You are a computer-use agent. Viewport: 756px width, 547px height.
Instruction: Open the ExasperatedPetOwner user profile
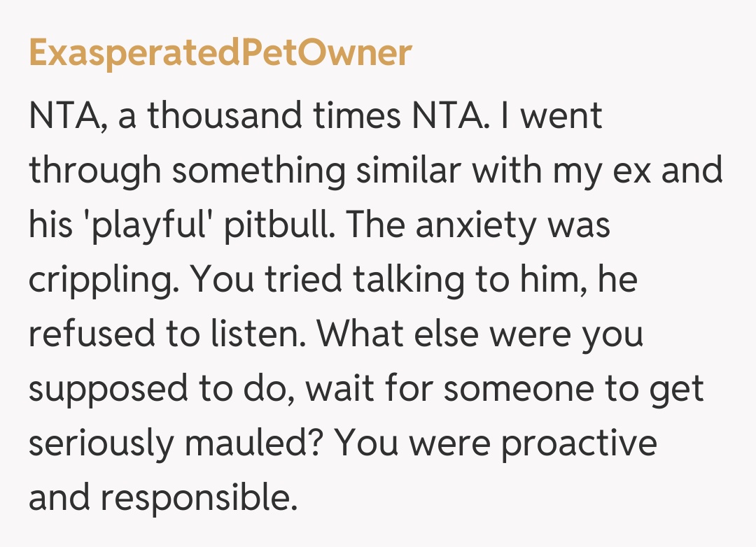[220, 52]
